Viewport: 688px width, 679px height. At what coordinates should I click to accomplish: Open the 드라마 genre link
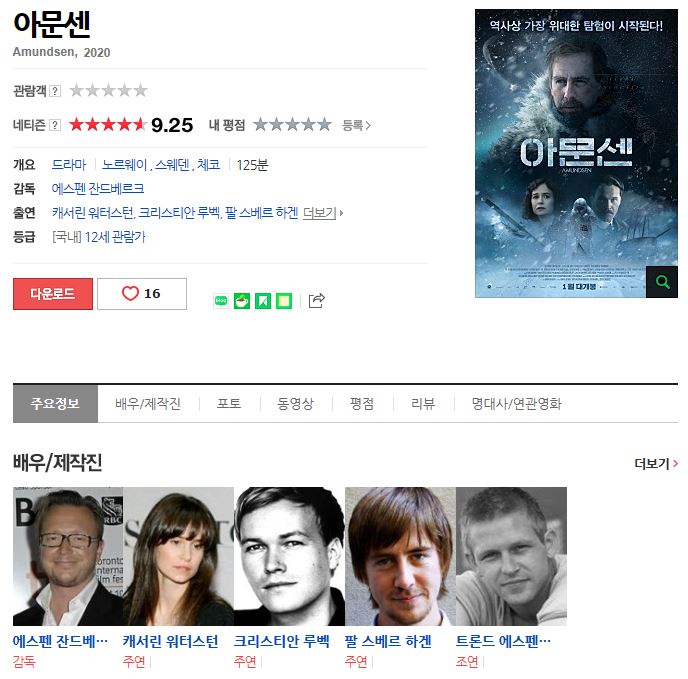pyautogui.click(x=69, y=165)
